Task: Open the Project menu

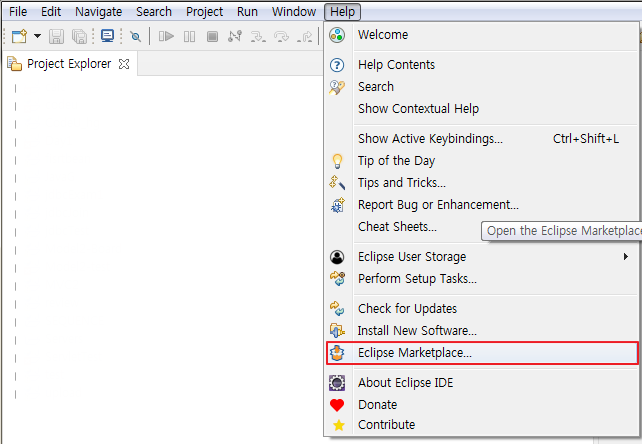Action: click(204, 11)
